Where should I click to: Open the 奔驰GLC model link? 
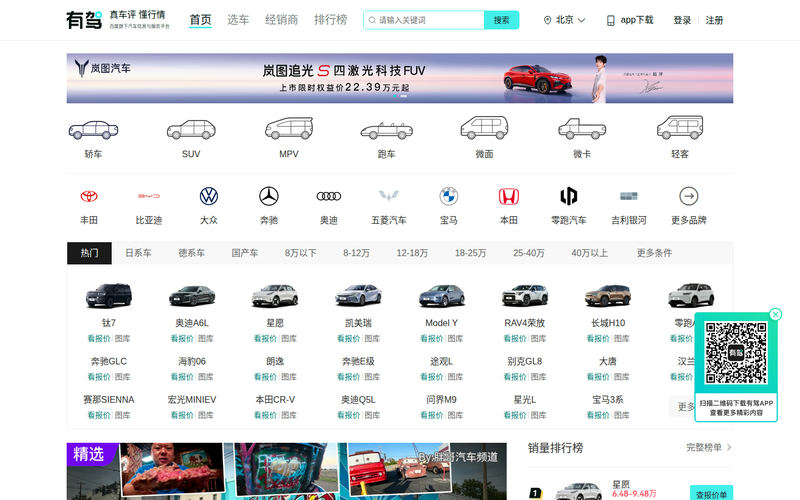(109, 361)
